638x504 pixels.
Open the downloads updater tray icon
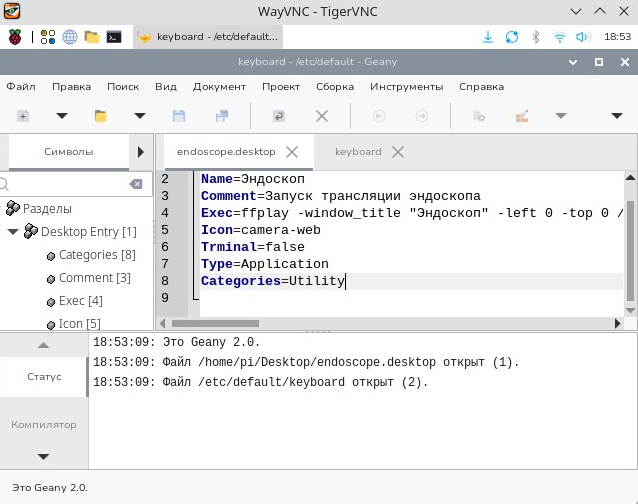coord(488,37)
